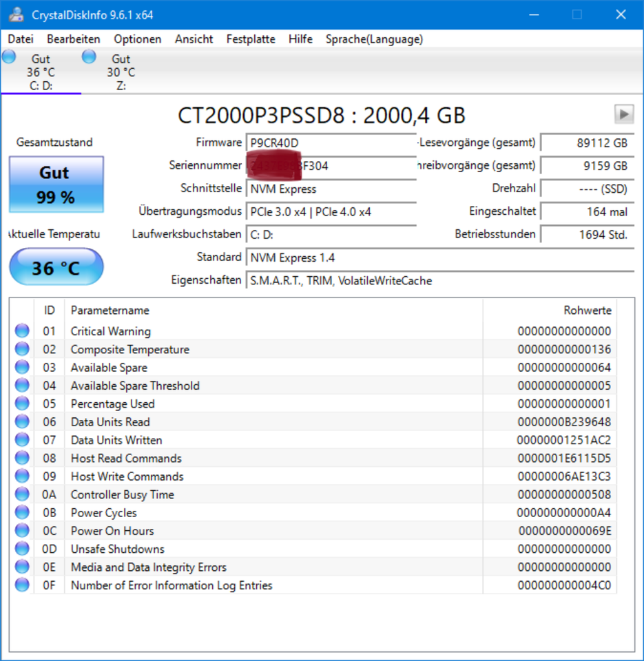Click status orb for Host Write Commands
Viewport: 644px width, 661px height.
(22, 476)
